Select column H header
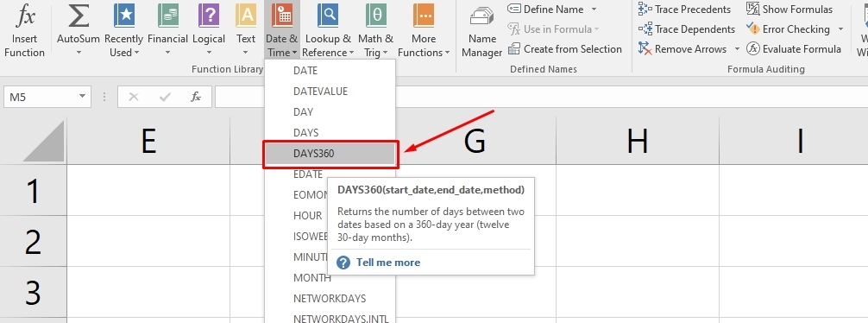Screen dimensions: 868x323 coord(638,142)
